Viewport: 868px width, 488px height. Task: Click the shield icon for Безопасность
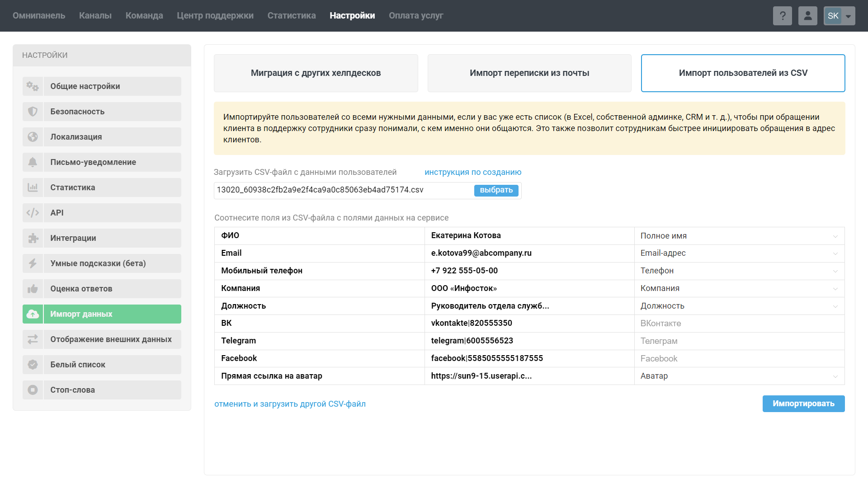(33, 112)
